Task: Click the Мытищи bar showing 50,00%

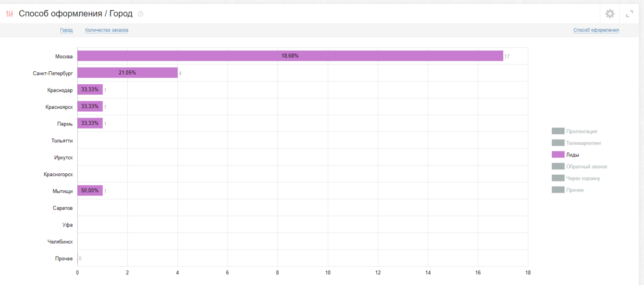Action: [x=90, y=191]
